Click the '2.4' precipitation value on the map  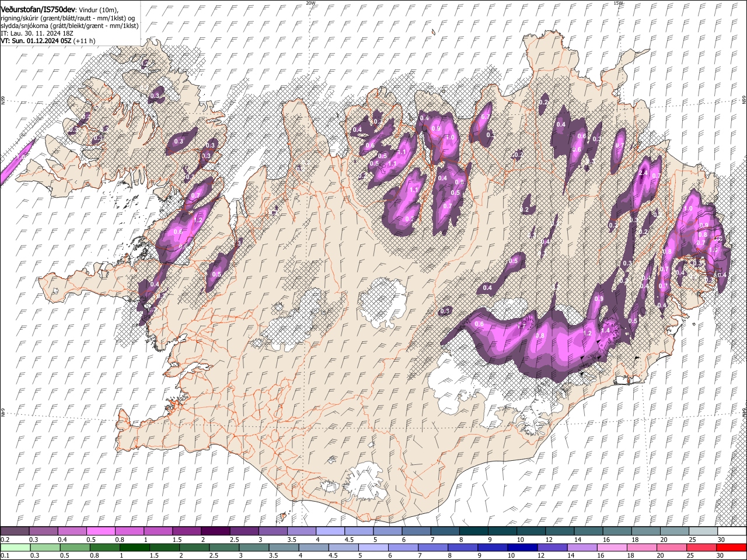point(644,173)
